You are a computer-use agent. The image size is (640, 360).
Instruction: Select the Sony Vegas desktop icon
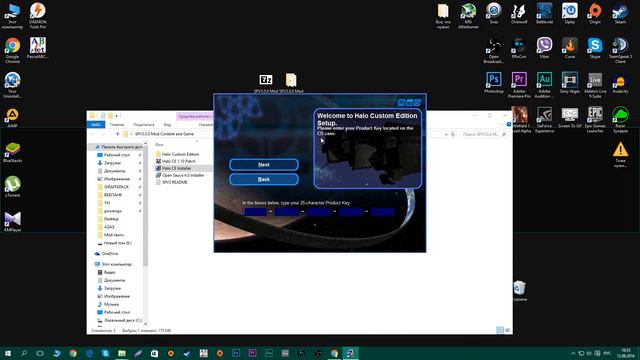click(x=569, y=83)
